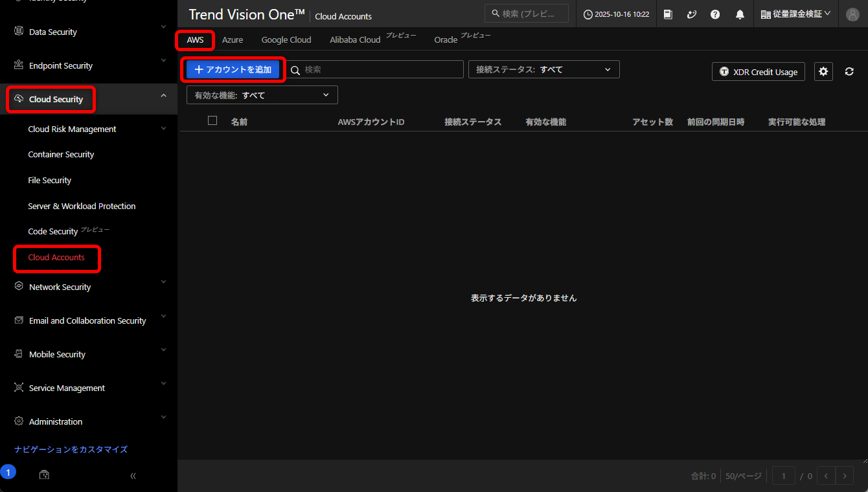The image size is (868, 492).
Task: Switch to the Oracle tab
Action: point(446,40)
